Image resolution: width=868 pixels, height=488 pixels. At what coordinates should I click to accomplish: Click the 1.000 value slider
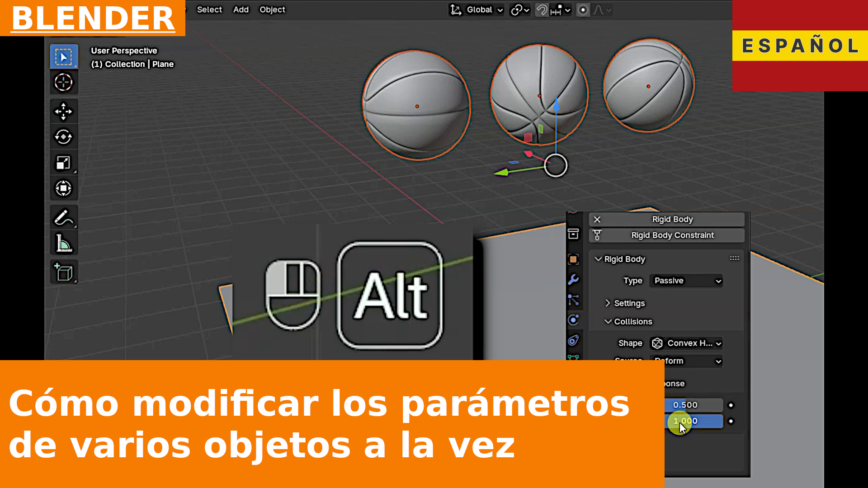point(693,421)
